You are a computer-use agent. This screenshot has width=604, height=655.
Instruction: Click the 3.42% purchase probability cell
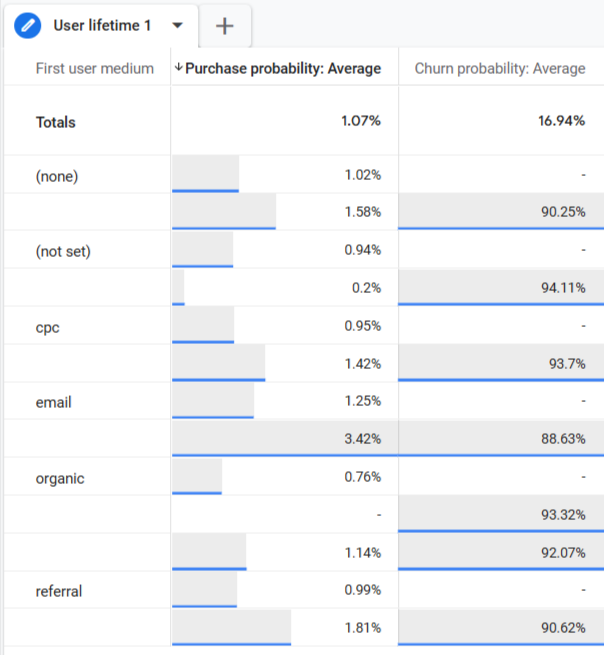pos(361,439)
